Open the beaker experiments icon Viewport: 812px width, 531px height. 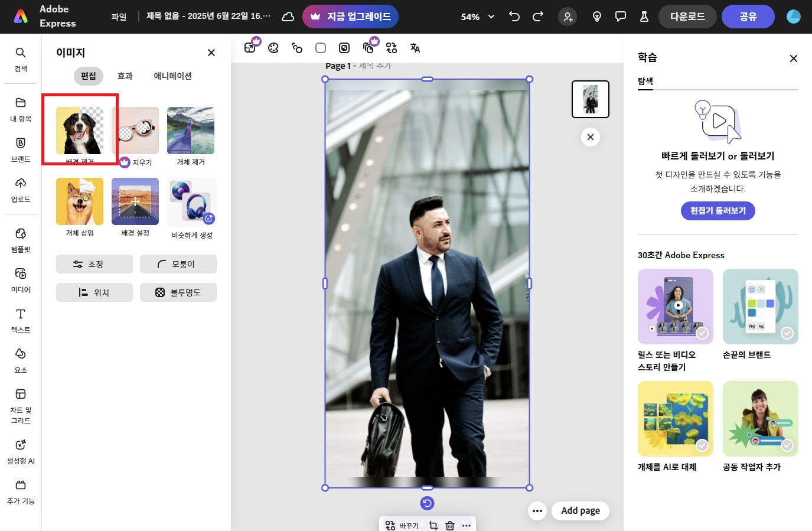click(x=644, y=17)
